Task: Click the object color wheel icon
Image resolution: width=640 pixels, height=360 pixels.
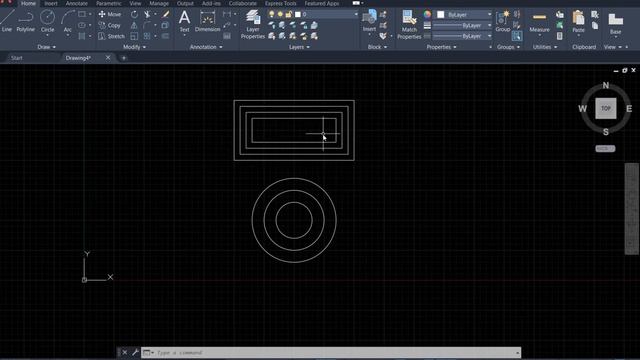Action: [427, 15]
